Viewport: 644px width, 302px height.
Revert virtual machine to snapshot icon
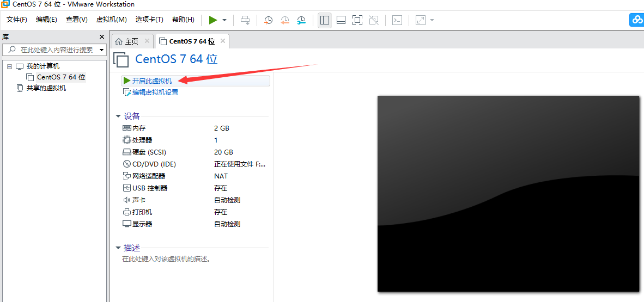tap(285, 20)
